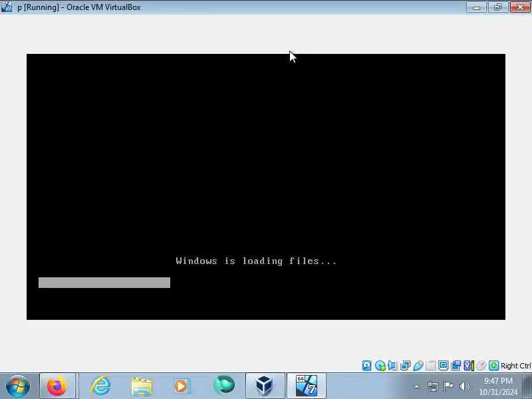Open the USB devices indicator
The width and height of the screenshot is (532, 399).
pyautogui.click(x=418, y=365)
